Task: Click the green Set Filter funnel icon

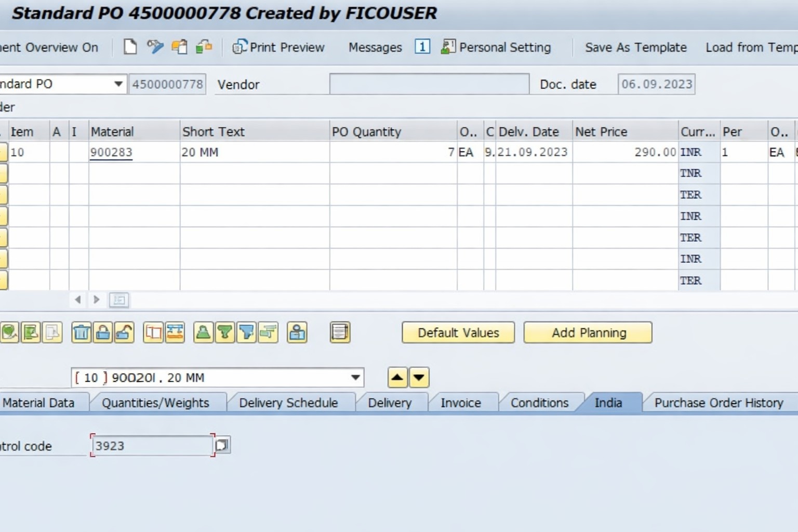Action: pos(225,332)
